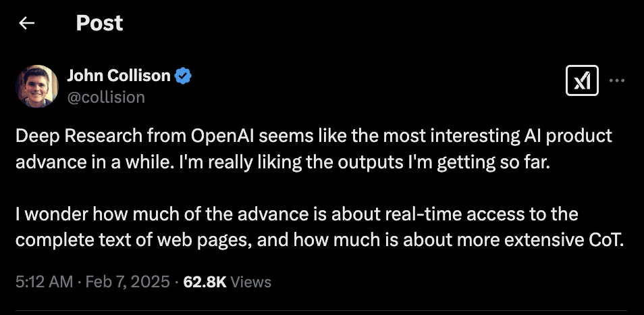
Task: Click the John Collison display name
Action: pyautogui.click(x=119, y=76)
